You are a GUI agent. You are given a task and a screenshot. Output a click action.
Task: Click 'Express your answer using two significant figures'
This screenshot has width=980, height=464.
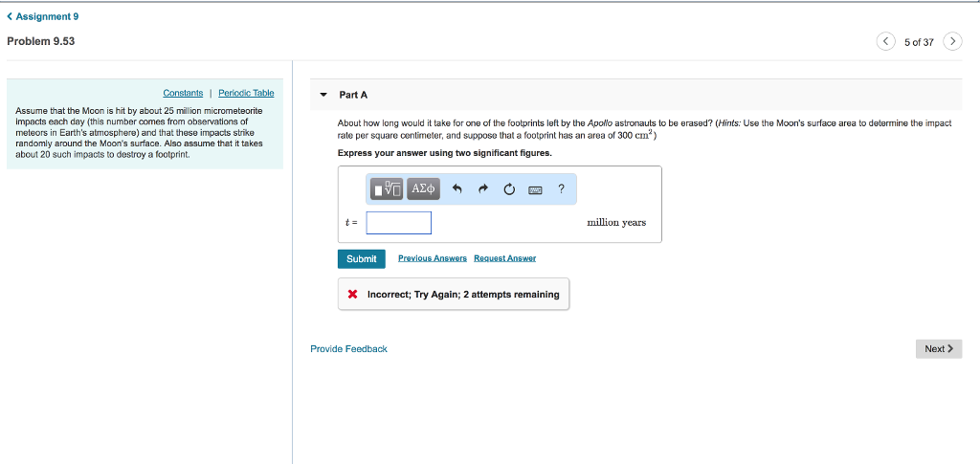[x=445, y=152]
